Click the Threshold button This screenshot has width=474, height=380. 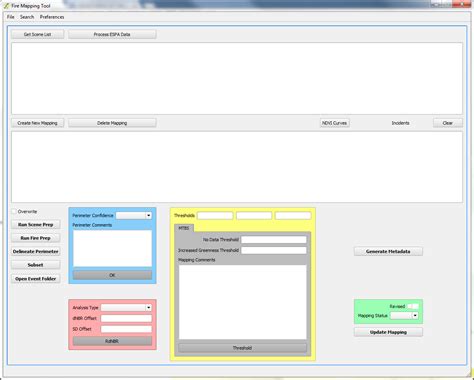(x=243, y=348)
